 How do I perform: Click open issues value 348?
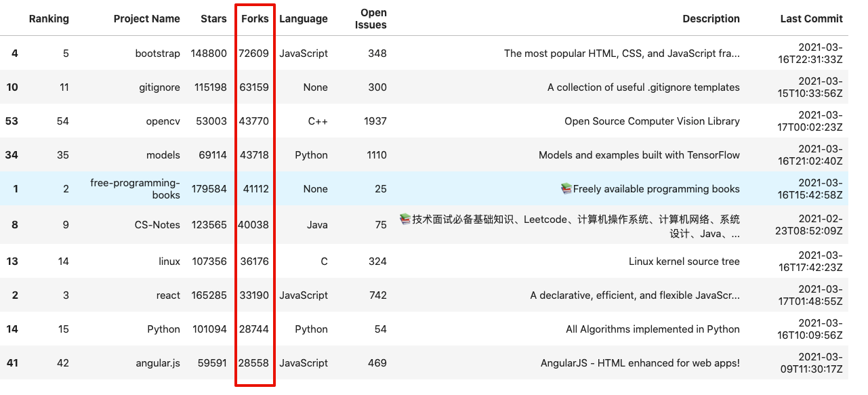[x=377, y=54]
